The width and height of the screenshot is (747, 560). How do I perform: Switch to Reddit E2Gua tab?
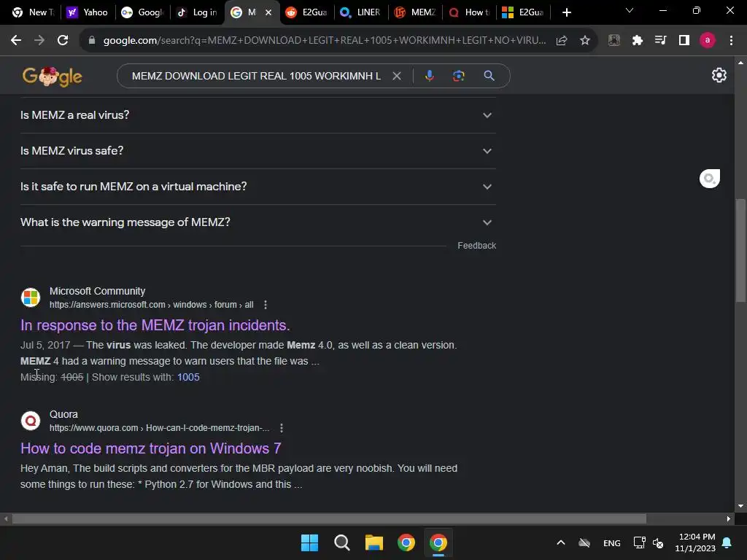click(307, 12)
